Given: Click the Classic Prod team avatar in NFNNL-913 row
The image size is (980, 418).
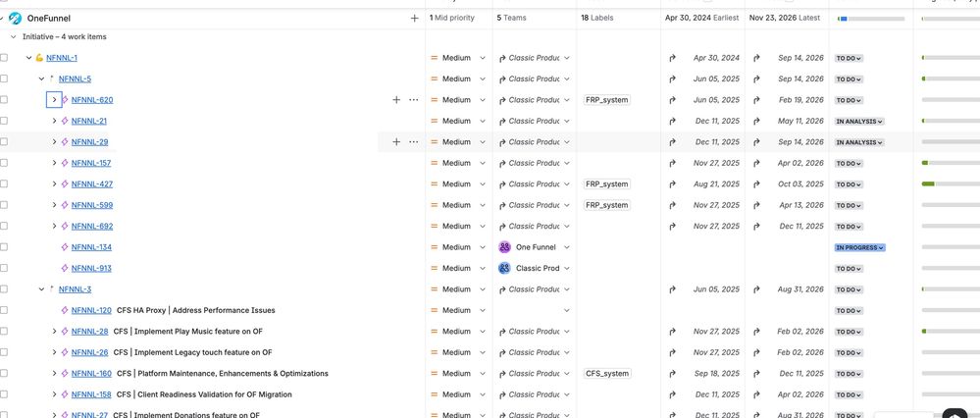Looking at the screenshot, I should 504,268.
